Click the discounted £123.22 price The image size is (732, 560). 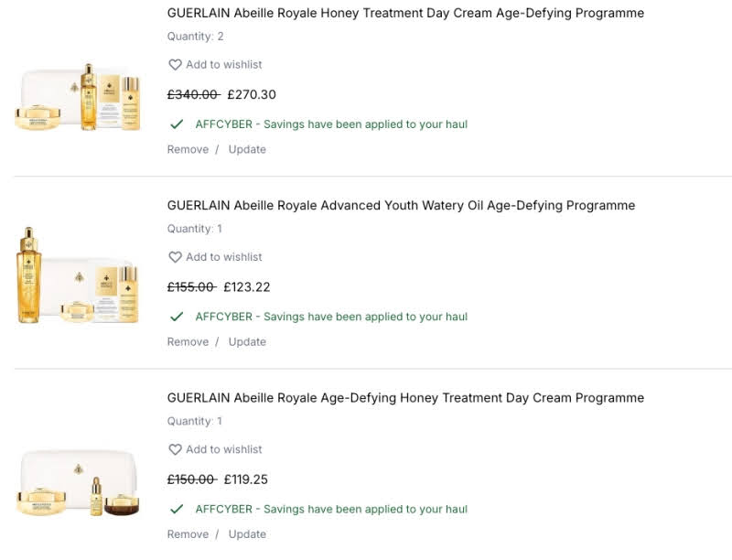247,286
